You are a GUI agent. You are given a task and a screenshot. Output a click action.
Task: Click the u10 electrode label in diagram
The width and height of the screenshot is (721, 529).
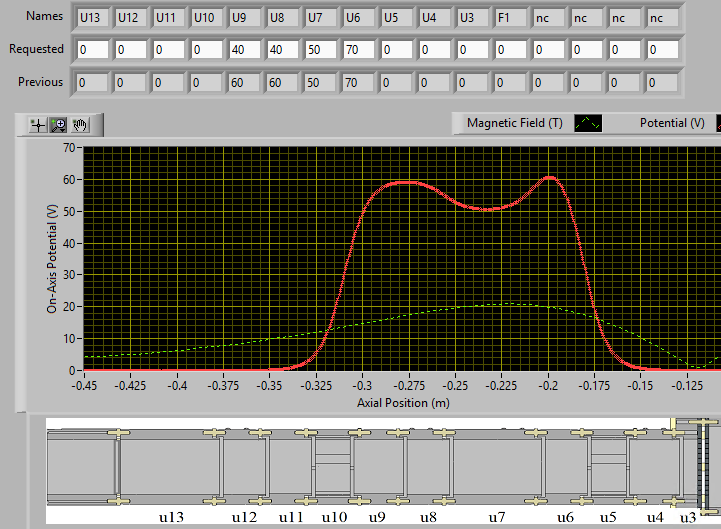tap(334, 518)
